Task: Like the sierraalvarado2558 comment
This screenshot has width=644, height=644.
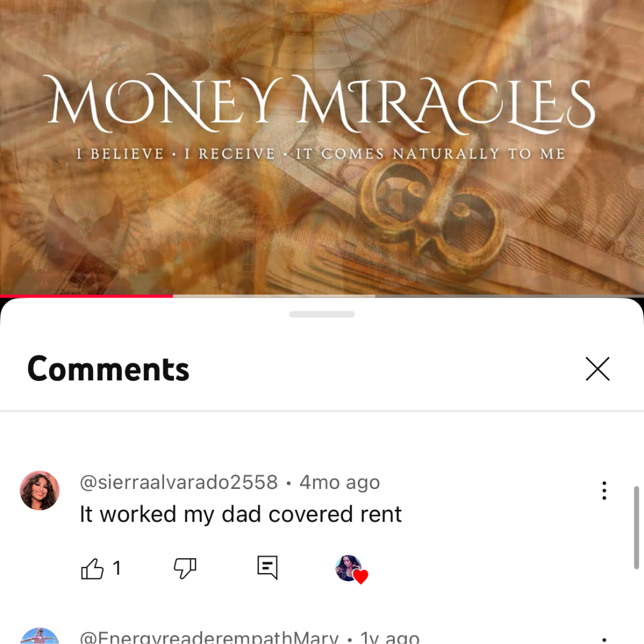Action: click(92, 569)
